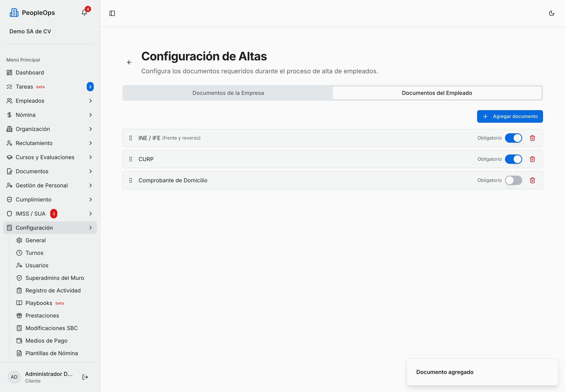The image size is (565, 392).
Task: Log out using the exit icon
Action: [85, 377]
